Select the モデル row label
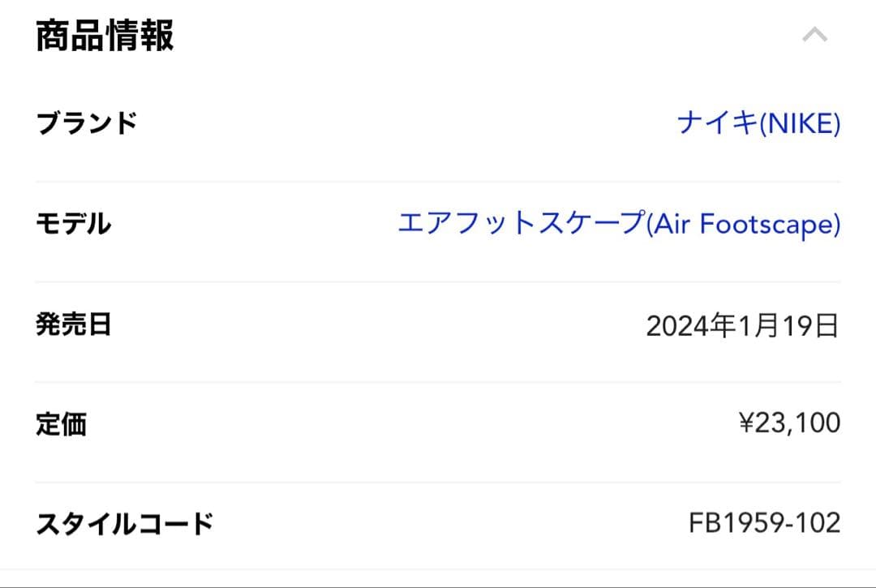 click(75, 225)
